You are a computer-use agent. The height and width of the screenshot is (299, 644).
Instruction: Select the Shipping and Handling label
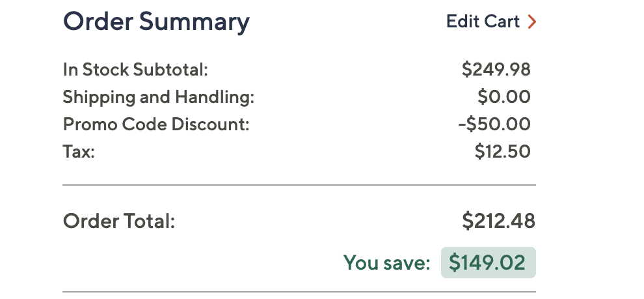pos(158,97)
